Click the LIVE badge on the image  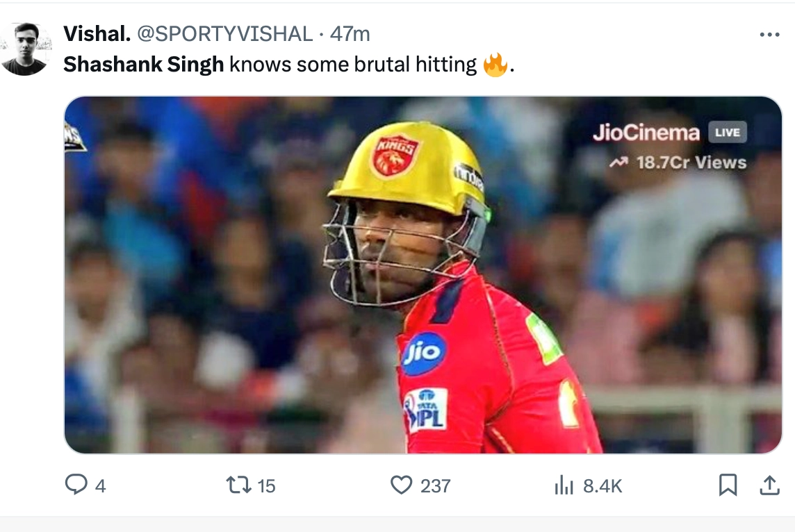pos(727,132)
